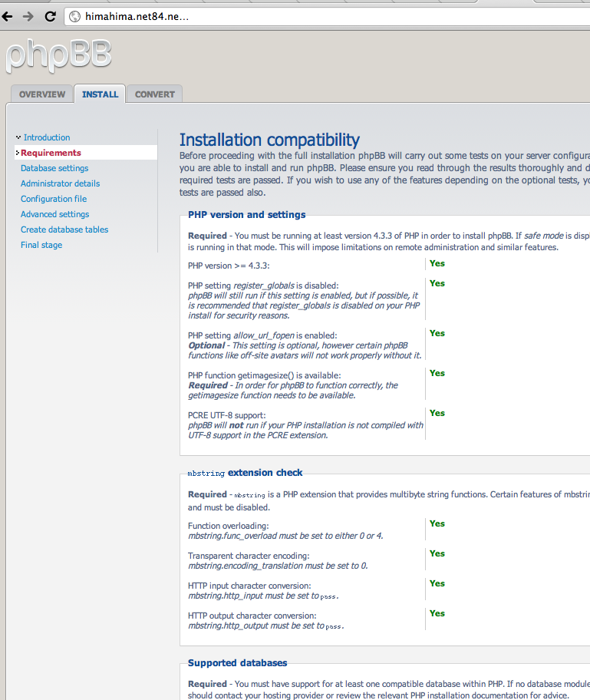The image size is (590, 700).
Task: Jump to the Final stage step
Action: pyautogui.click(x=41, y=245)
